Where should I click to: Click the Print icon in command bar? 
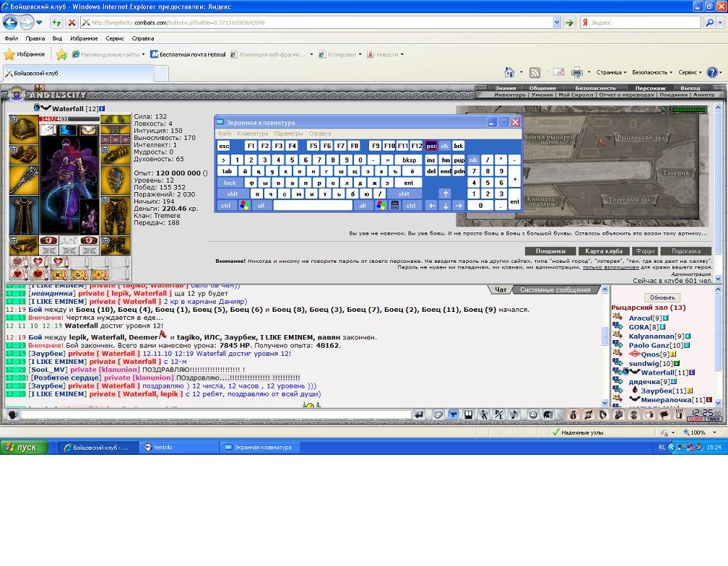pyautogui.click(x=576, y=72)
